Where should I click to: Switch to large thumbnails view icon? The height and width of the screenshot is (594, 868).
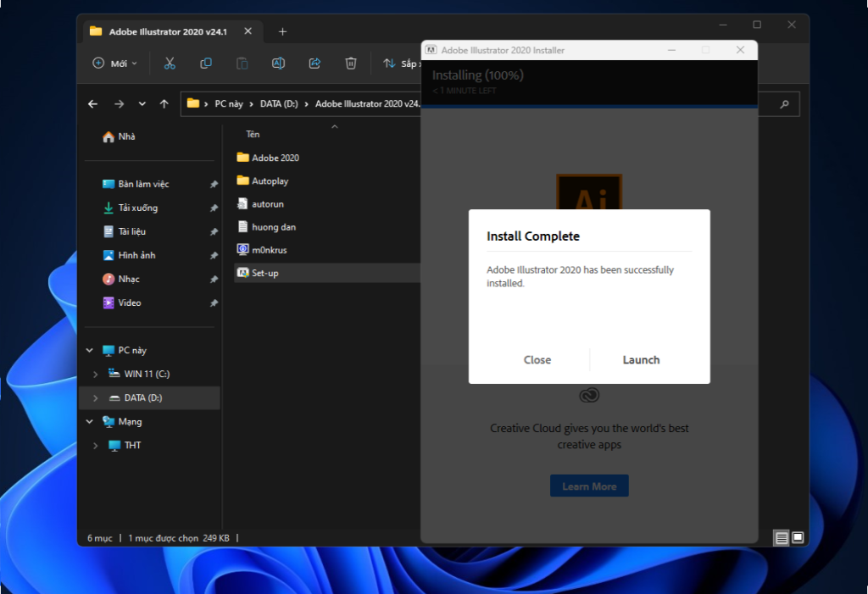(798, 537)
